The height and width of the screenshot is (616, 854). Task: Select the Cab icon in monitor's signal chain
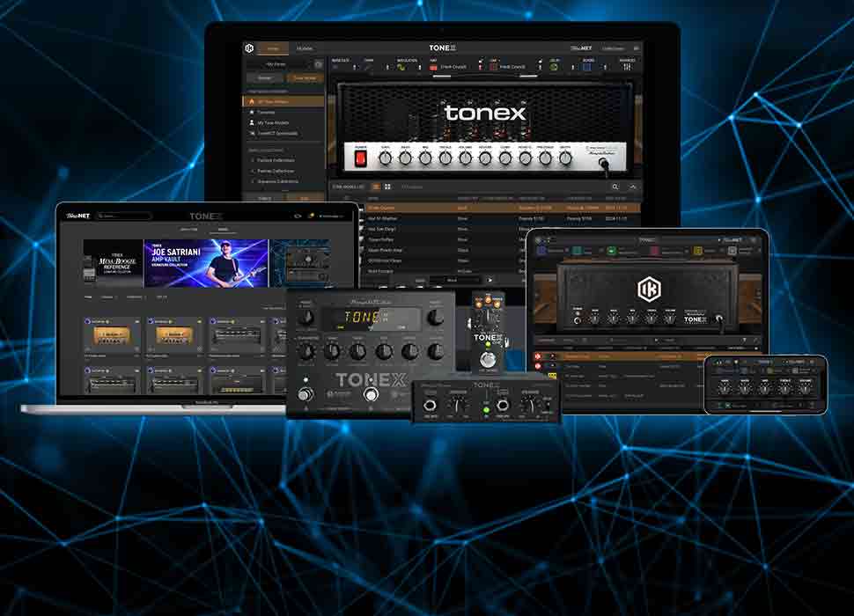coord(493,68)
